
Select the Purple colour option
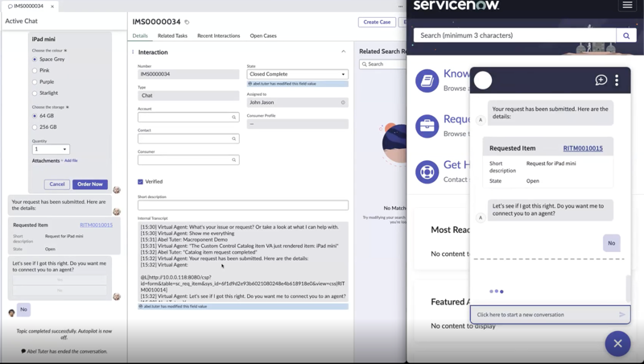click(x=35, y=82)
